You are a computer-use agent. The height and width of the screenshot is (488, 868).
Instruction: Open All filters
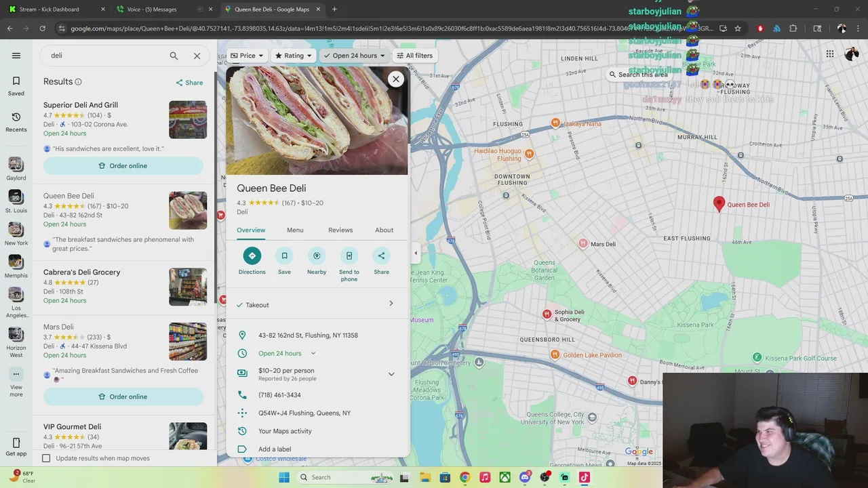(x=414, y=56)
